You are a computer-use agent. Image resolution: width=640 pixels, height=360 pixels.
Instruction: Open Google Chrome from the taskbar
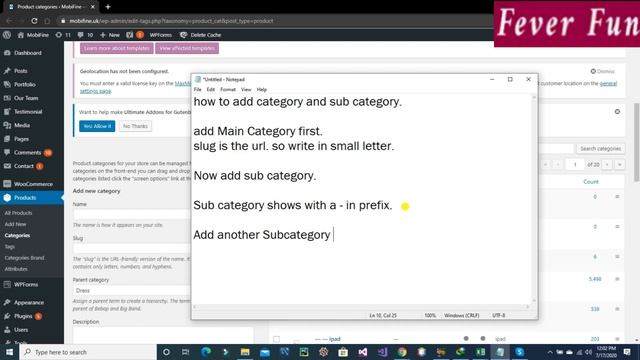coord(402,352)
